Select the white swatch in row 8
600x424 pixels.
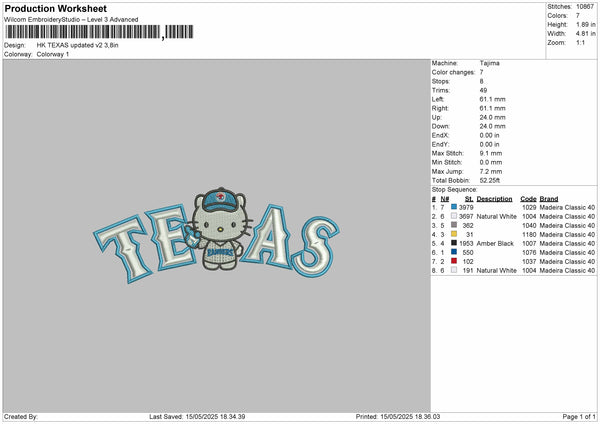(x=454, y=270)
